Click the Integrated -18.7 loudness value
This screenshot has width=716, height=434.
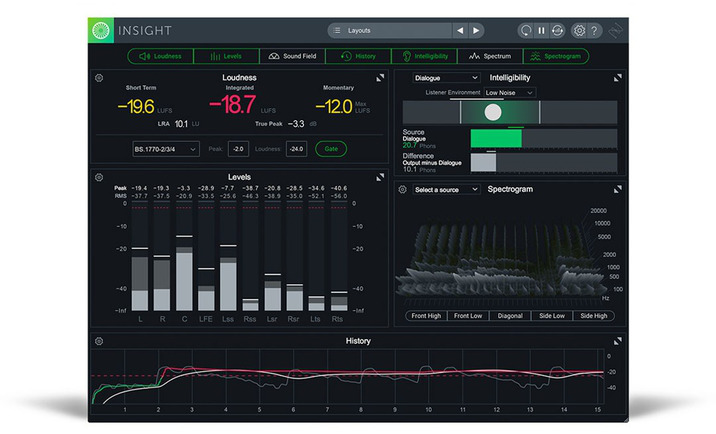point(232,105)
